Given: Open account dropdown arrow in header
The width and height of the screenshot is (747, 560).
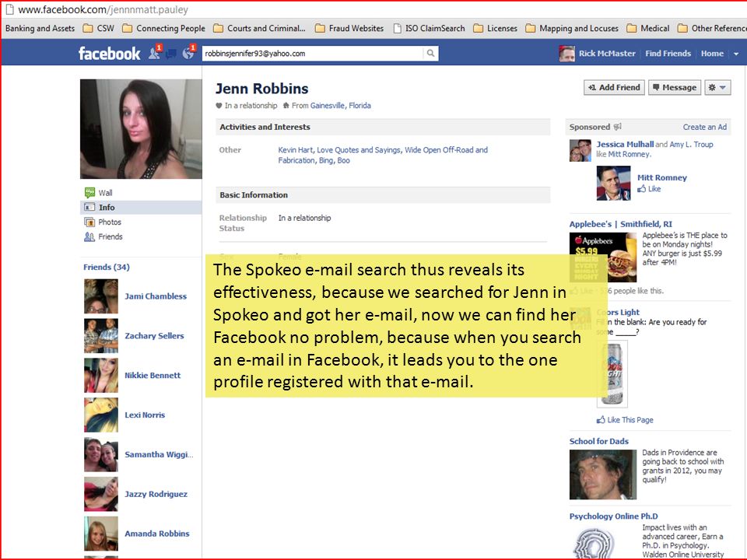Looking at the screenshot, I should tap(736, 54).
